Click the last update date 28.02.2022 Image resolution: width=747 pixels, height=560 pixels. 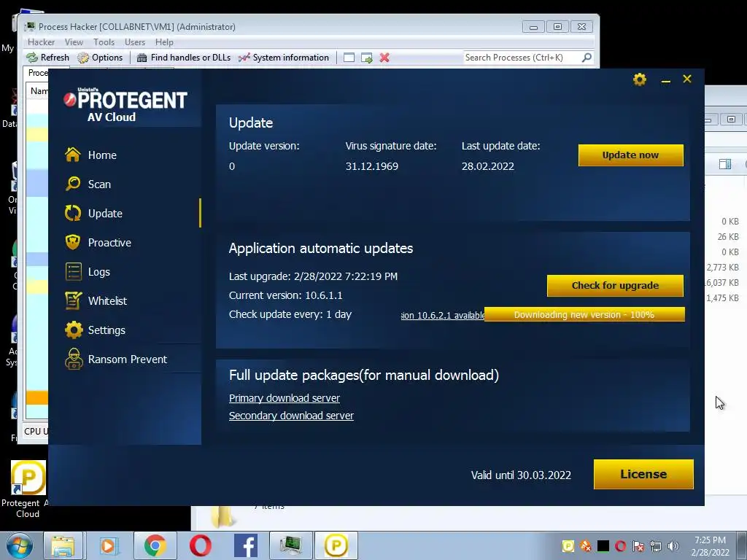pos(488,166)
